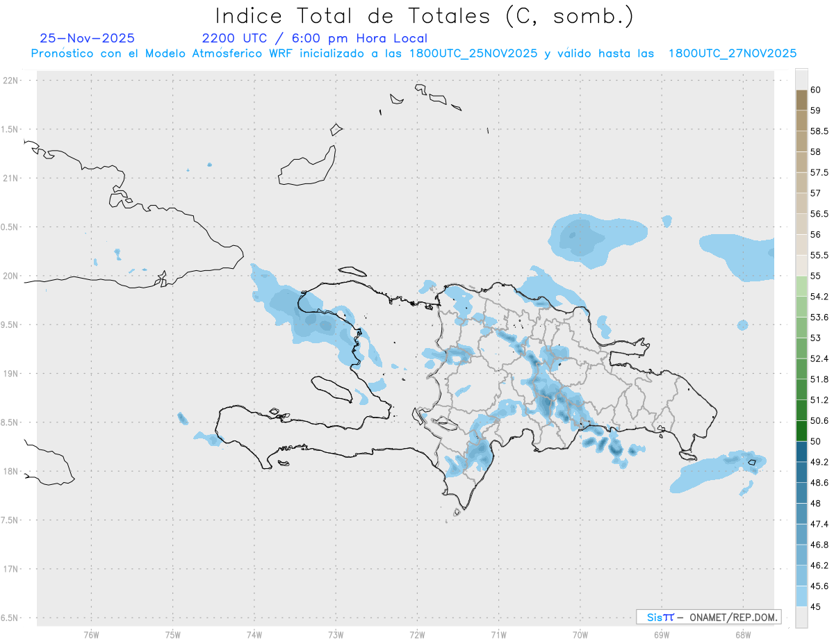Click the "ONAMET/REP.DOM." credit label
This screenshot has width=834, height=644.
pyautogui.click(x=733, y=617)
